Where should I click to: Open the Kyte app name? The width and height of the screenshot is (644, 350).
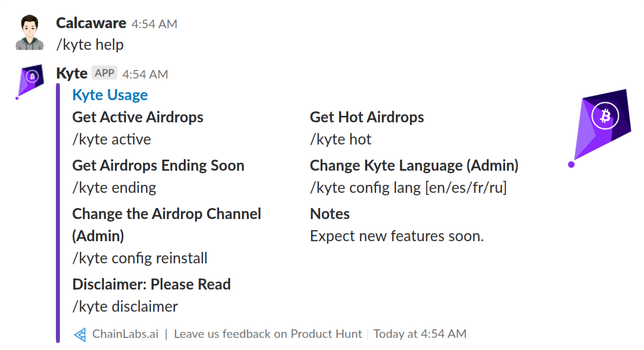pyautogui.click(x=72, y=74)
